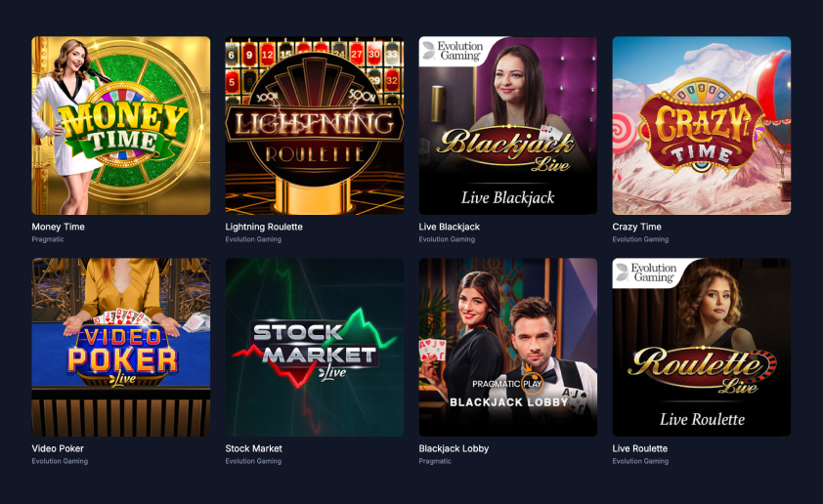The image size is (823, 504).
Task: Click the Lightning Roulette title link
Action: 264,227
